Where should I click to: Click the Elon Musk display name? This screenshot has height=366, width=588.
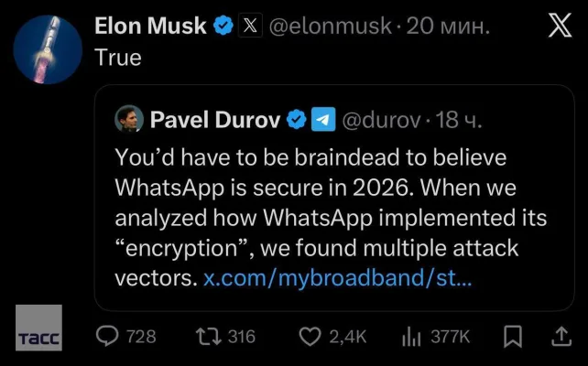tap(150, 27)
